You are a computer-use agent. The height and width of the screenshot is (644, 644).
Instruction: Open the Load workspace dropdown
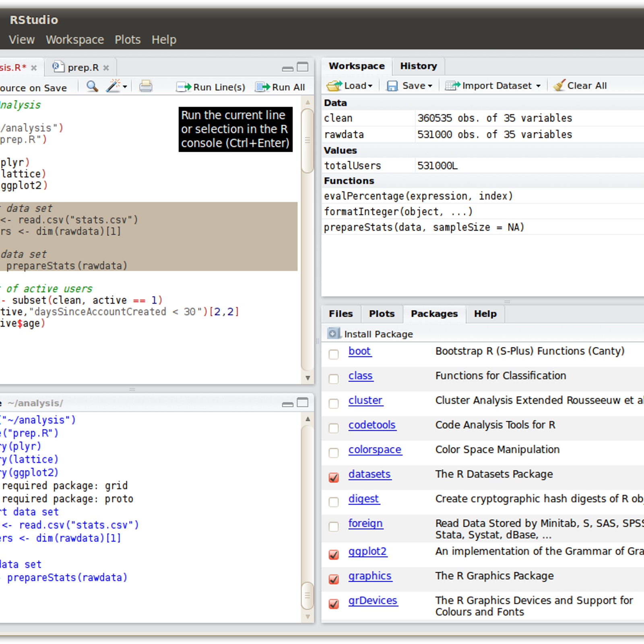pyautogui.click(x=349, y=86)
